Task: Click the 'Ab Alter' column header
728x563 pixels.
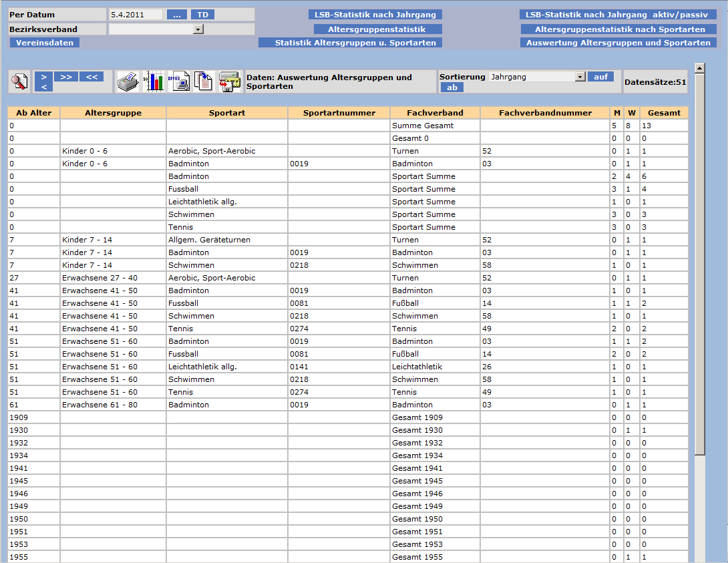Action: click(34, 113)
